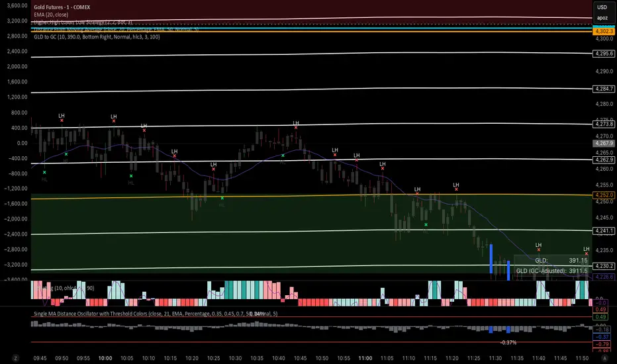Click the blue -0.37 oscillator scale label
Viewport: 617px width, 364px height.
(602, 337)
